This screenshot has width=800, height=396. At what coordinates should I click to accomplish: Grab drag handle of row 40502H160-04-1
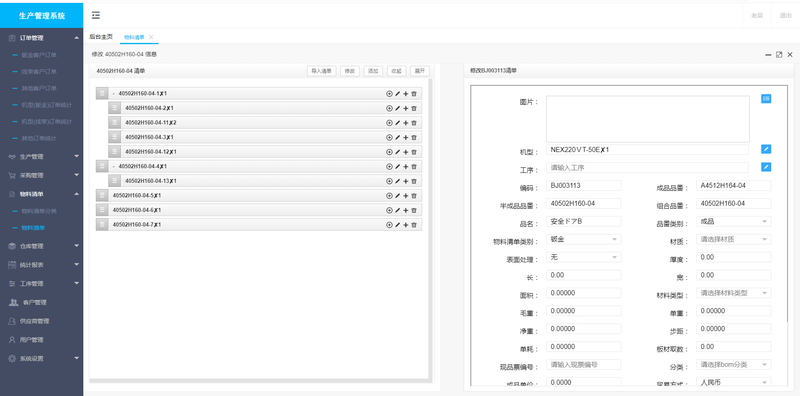click(102, 93)
